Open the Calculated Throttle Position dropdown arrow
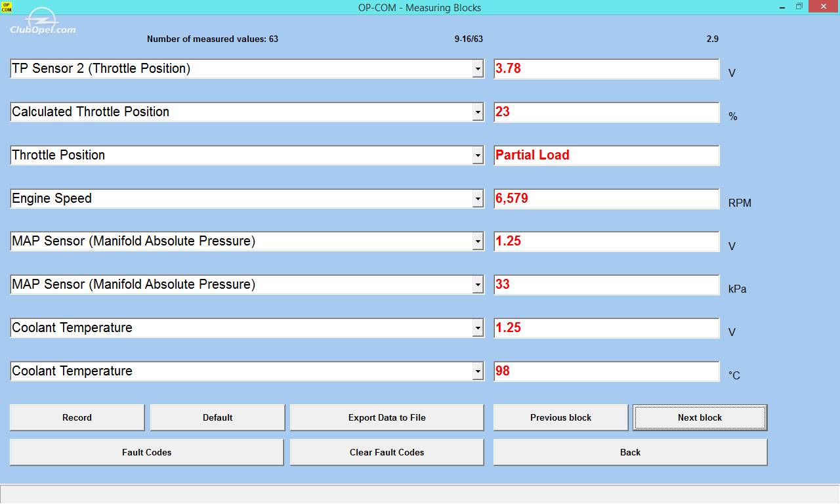This screenshot has height=504, width=840. 478,112
